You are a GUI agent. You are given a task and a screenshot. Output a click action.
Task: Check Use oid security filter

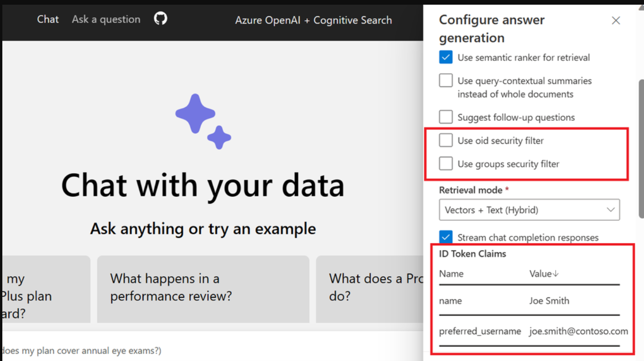446,140
